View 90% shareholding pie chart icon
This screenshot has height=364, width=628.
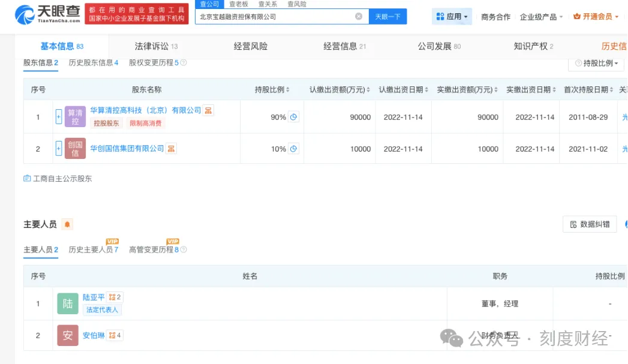click(x=293, y=117)
